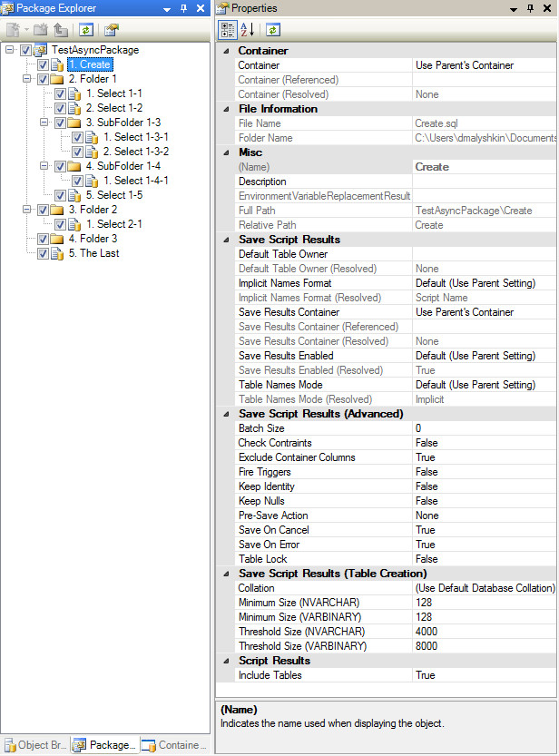
Task: Click the script icon of 5. Select 1-5
Action: 74,195
